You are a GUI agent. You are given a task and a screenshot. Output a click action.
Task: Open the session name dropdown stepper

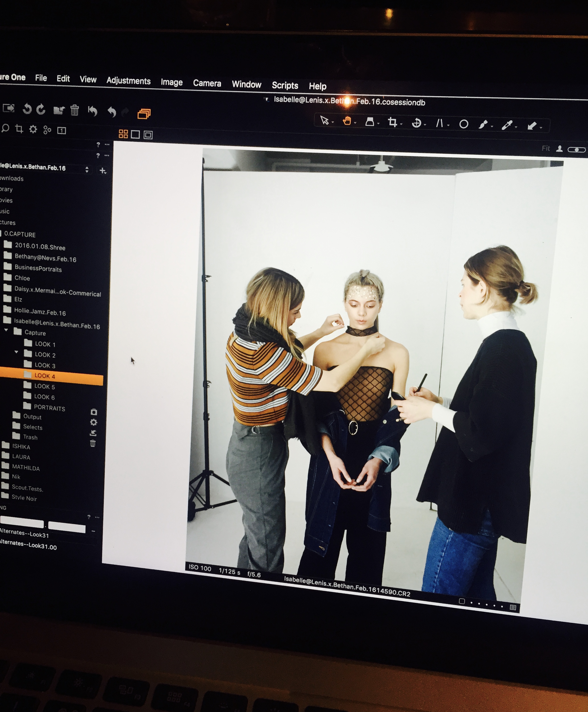[87, 169]
